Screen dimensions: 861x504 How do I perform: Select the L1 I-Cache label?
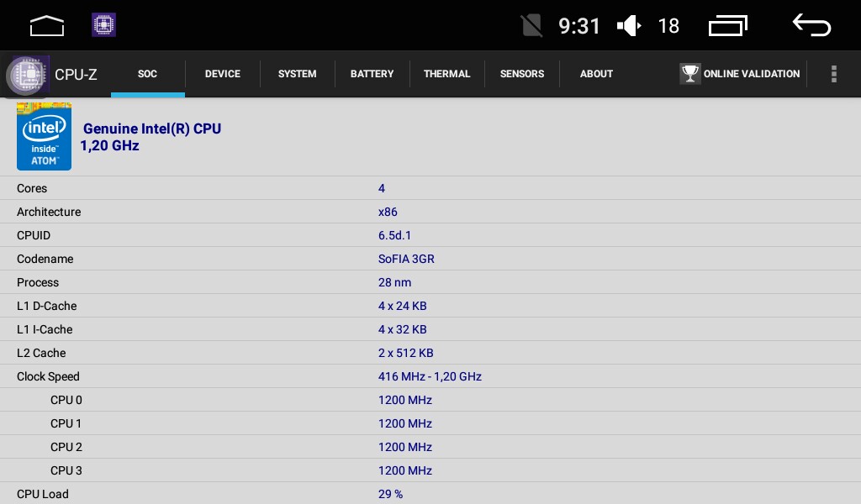45,329
